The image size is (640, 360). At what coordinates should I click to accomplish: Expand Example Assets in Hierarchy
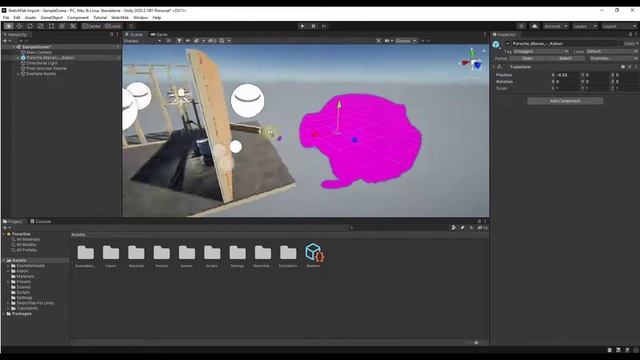18,74
